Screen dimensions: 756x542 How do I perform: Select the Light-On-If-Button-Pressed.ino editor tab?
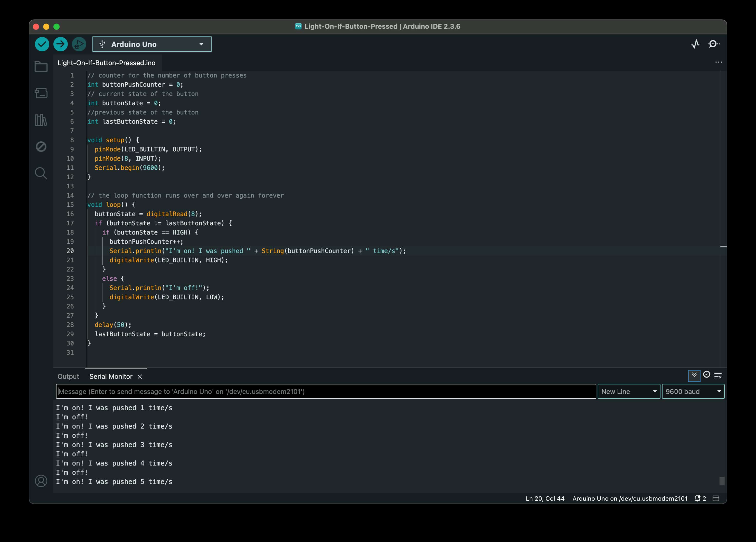[106, 63]
